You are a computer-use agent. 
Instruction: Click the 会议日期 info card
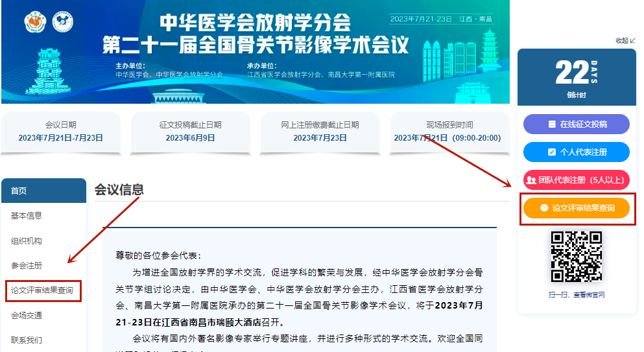click(x=60, y=132)
